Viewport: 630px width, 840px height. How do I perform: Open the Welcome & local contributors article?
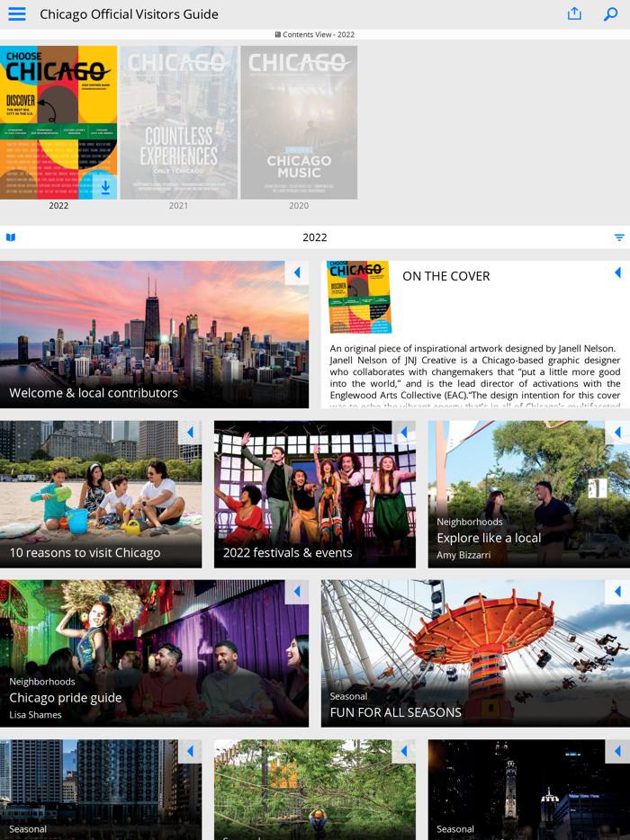(x=155, y=335)
